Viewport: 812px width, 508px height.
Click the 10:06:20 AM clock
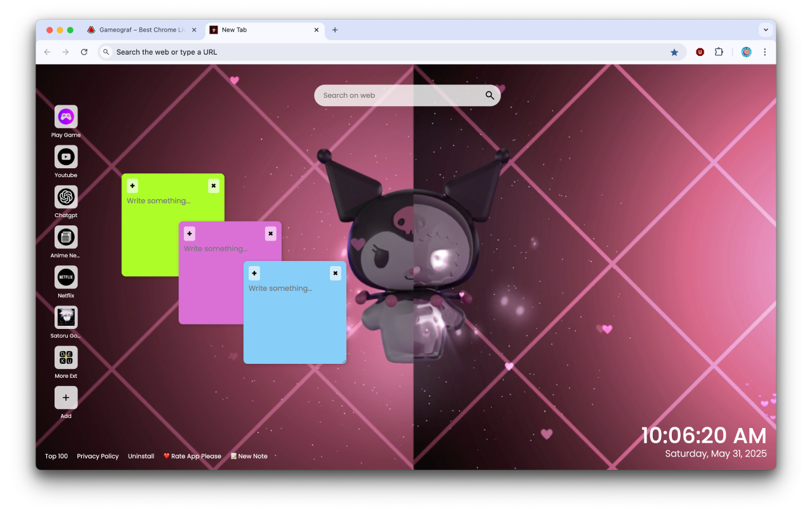(x=704, y=436)
